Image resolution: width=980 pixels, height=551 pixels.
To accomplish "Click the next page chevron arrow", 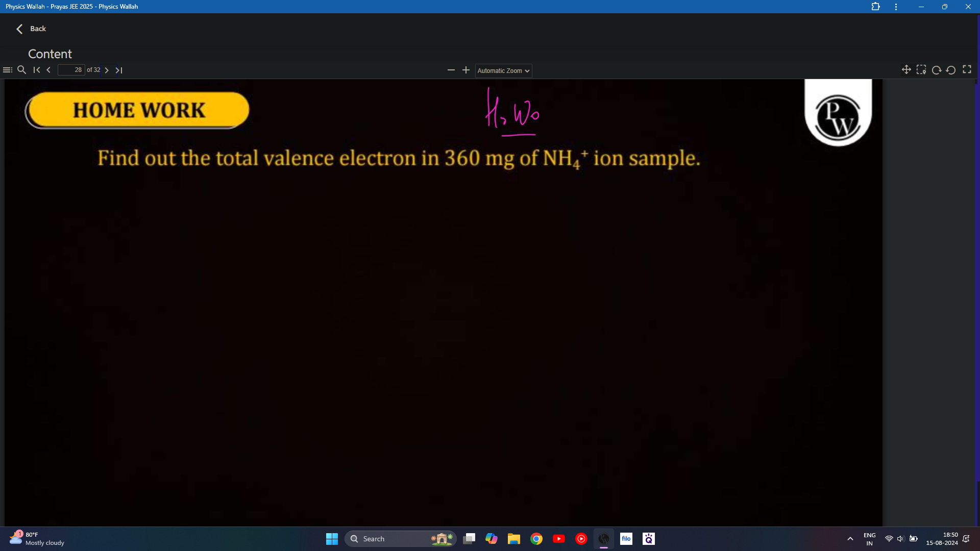I will click(107, 70).
